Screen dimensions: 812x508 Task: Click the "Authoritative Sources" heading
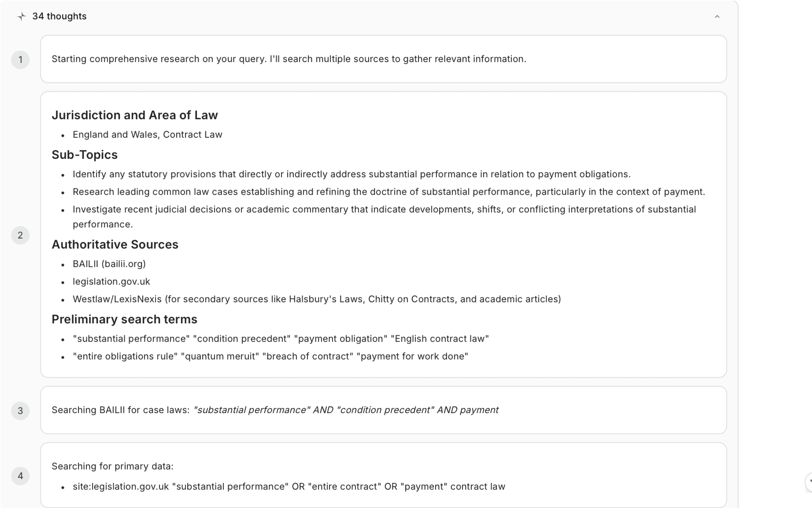coord(115,245)
